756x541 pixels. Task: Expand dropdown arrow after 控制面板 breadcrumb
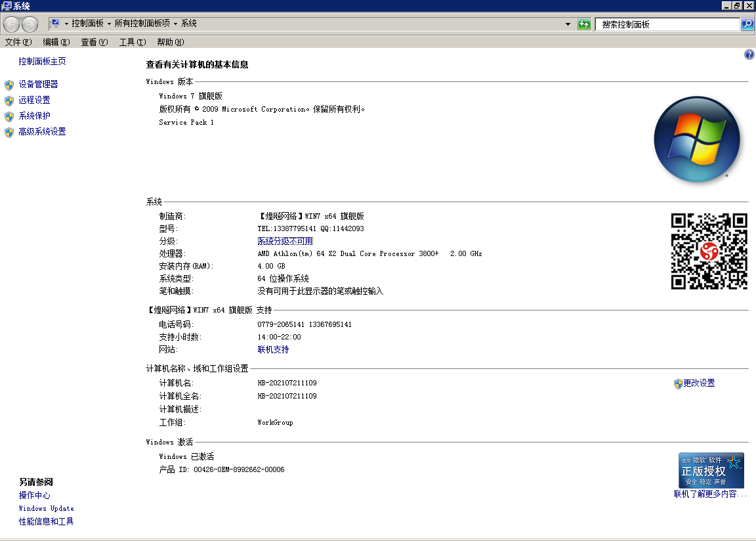click(x=109, y=24)
